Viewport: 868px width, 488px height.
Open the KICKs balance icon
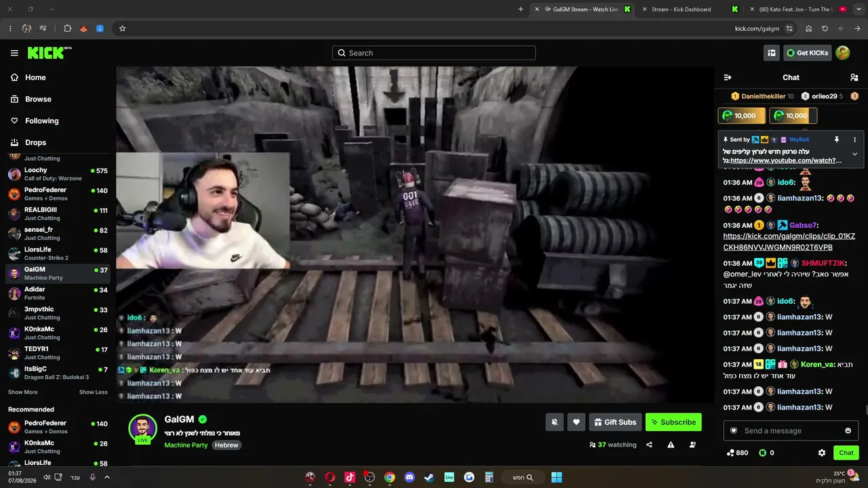[762, 453]
